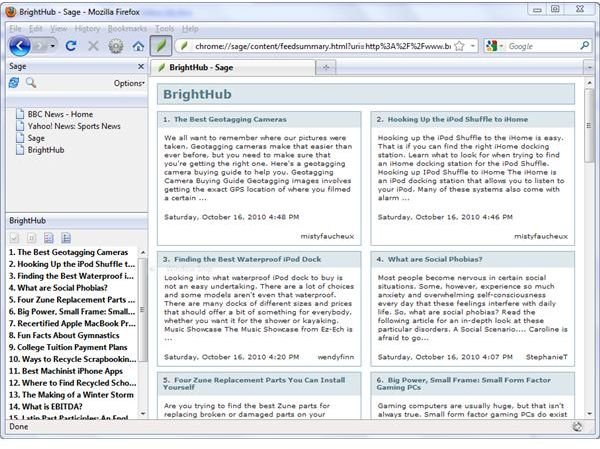Select '14. What is EBITDA?' sidebar item
The image size is (600, 449).
[x=46, y=407]
